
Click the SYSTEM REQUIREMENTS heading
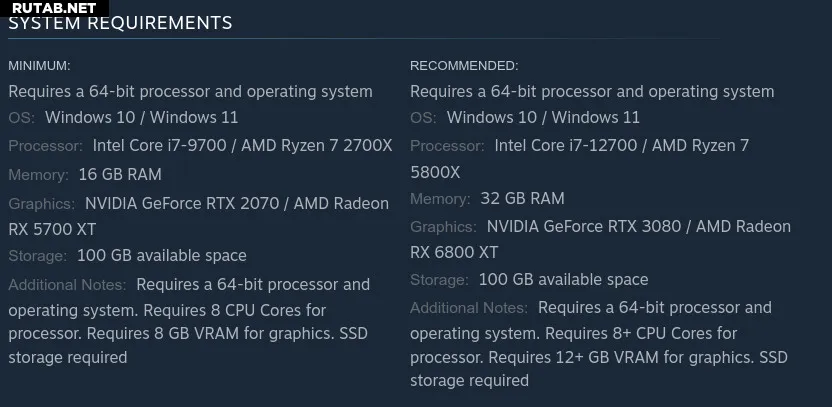(x=120, y=23)
